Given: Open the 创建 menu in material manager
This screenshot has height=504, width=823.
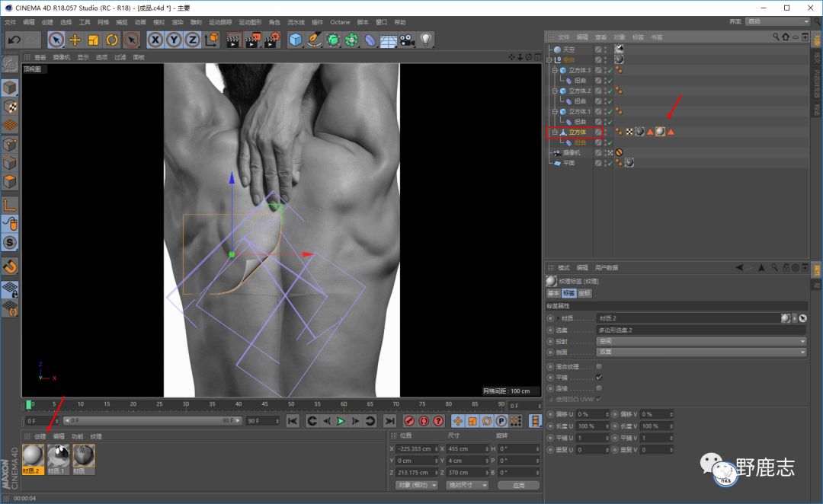Looking at the screenshot, I should tap(40, 436).
